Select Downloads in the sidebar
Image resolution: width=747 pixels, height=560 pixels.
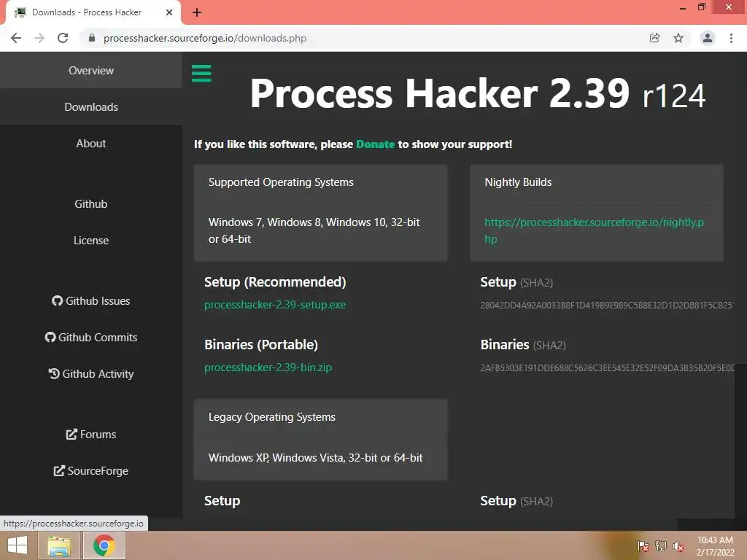[x=91, y=106]
